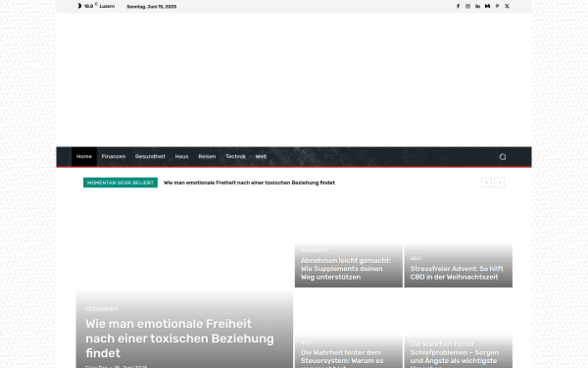Open the Reisen menu item
Image resolution: width=588 pixels, height=368 pixels.
coord(207,157)
